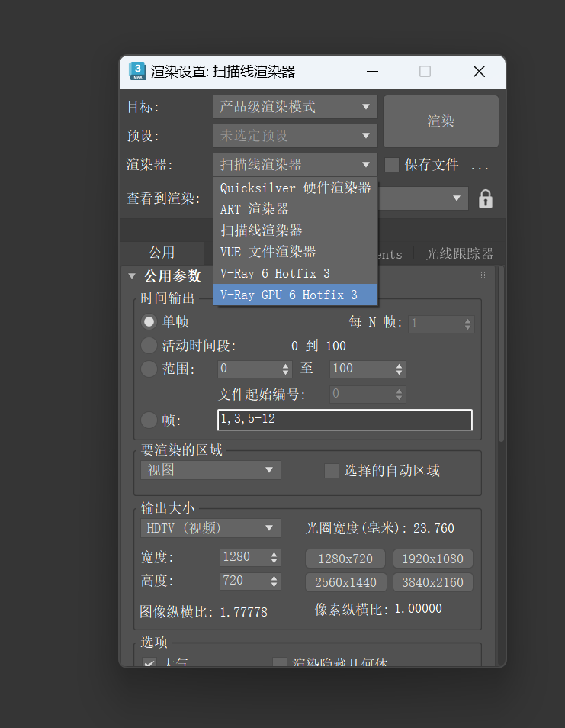Click the vertical scrollbar of the settings panel
This screenshot has width=565, height=728.
pyautogui.click(x=501, y=353)
